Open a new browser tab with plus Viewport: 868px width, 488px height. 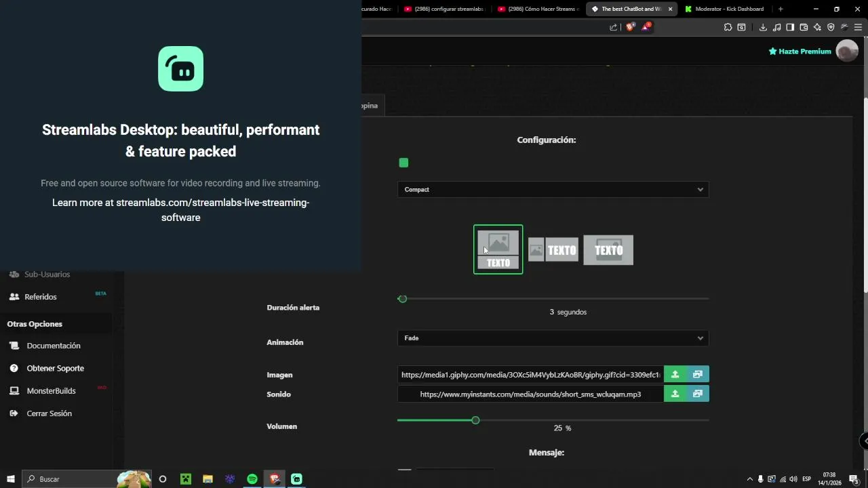(x=781, y=9)
